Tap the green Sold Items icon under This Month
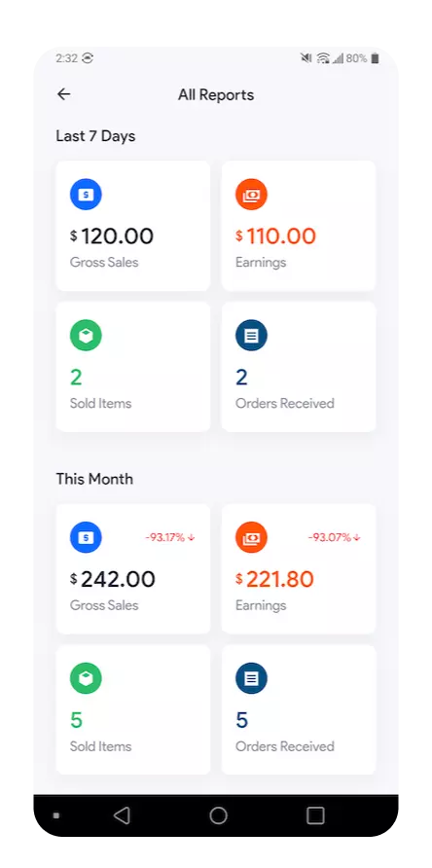Image resolution: width=432 pixels, height=868 pixels. click(x=86, y=677)
